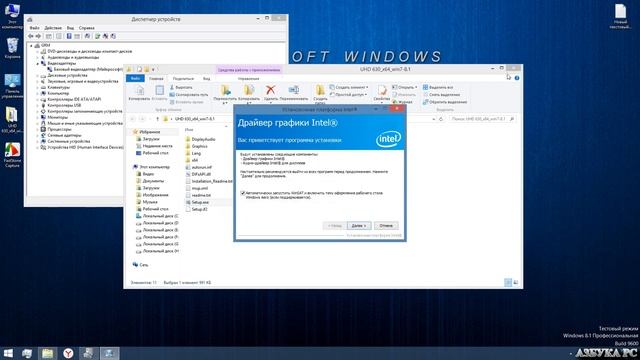Click Обратить выделение in the ribbon
Image resolution: width=640 pixels, height=360 pixels.
[x=445, y=102]
